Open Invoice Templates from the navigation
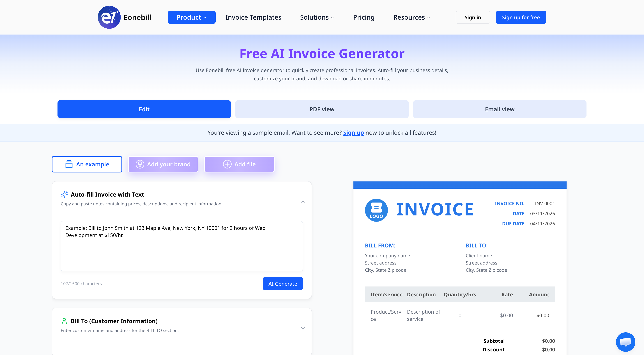This screenshot has width=644, height=355. [x=253, y=17]
